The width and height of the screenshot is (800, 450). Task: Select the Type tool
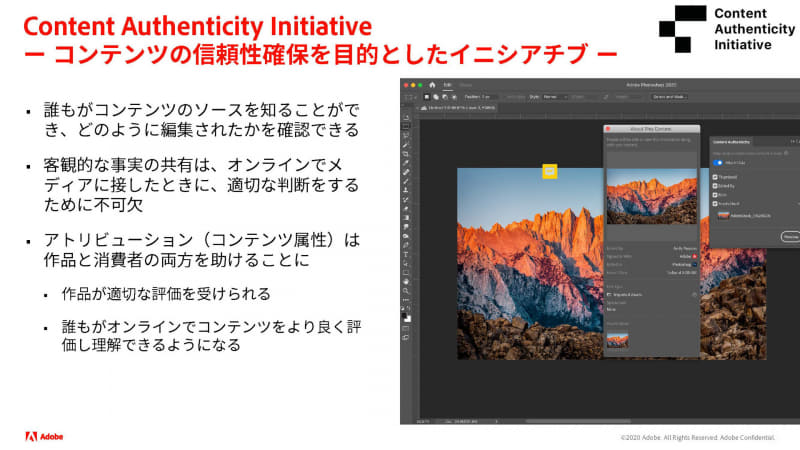click(x=406, y=255)
